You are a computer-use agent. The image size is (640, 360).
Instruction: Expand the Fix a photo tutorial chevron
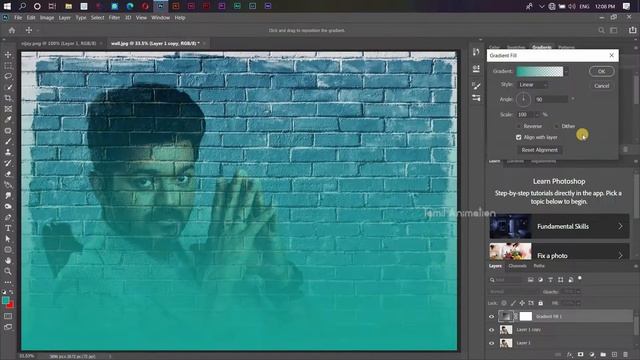click(620, 256)
